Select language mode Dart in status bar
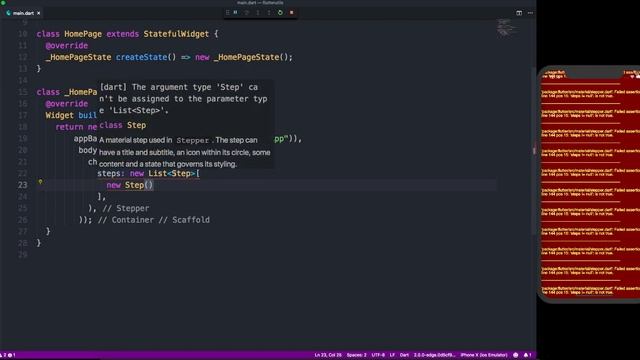Screen dimensions: 640x360 (404, 355)
